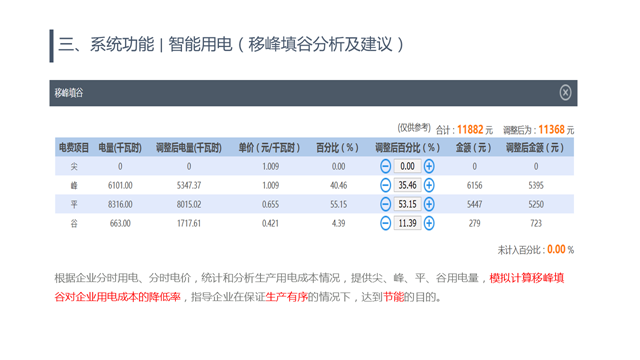Click the 8316.00 electricity value
The image size is (640, 360).
(x=120, y=204)
